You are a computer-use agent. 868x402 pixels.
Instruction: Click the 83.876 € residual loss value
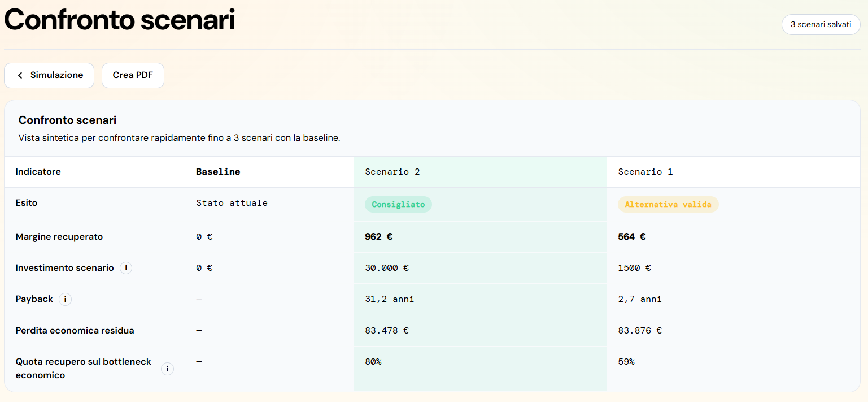(640, 330)
